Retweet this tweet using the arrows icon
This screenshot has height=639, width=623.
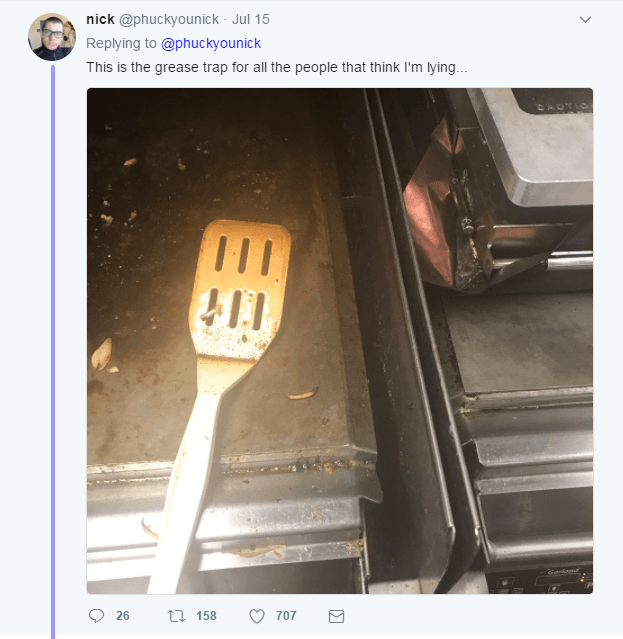[177, 616]
